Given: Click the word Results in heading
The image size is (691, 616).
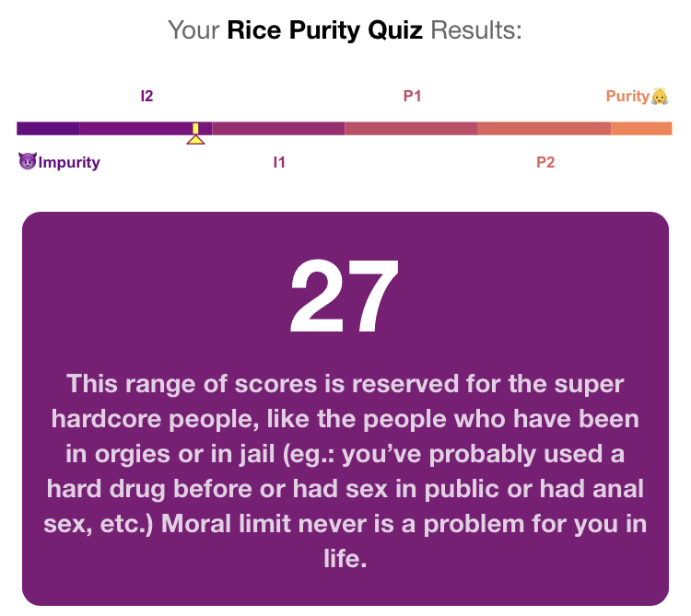Looking at the screenshot, I should (x=476, y=30).
